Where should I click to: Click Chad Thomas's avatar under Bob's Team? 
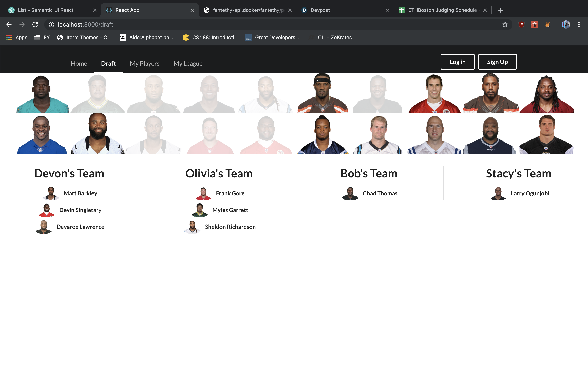click(350, 193)
